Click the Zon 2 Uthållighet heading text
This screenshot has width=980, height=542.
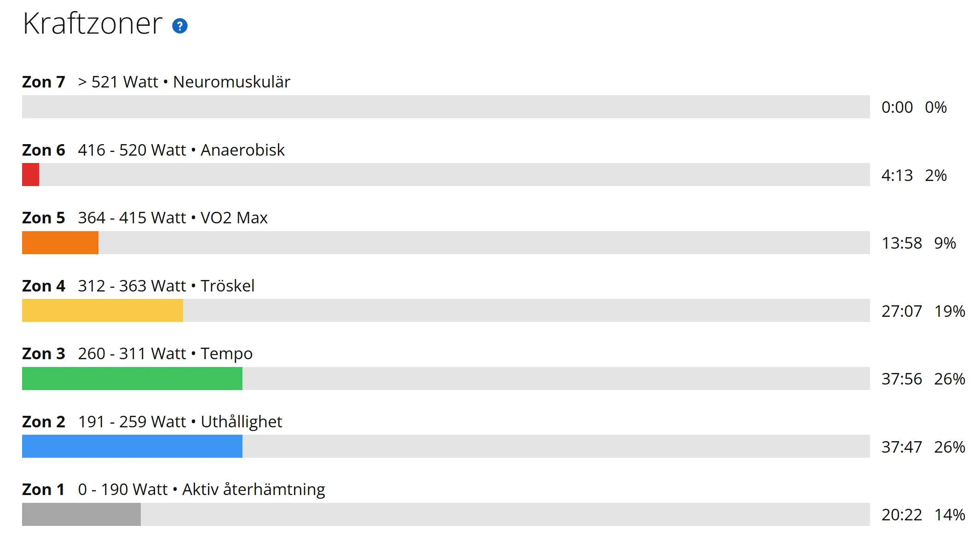[x=152, y=422]
